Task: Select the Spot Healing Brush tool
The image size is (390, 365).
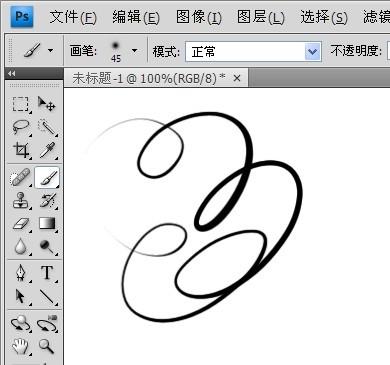Action: (21, 177)
